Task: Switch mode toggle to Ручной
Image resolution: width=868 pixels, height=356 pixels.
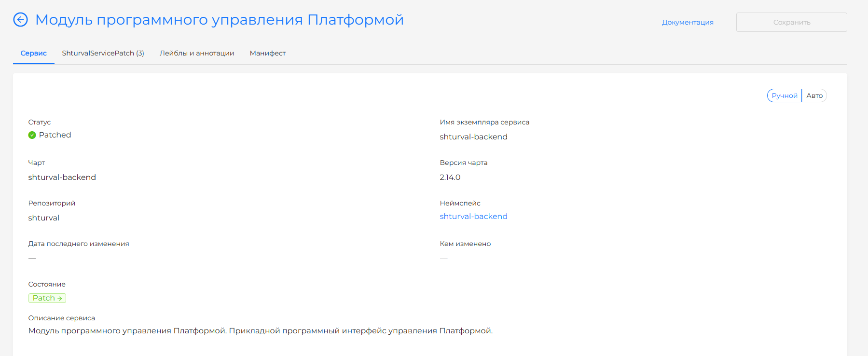Action: [785, 96]
